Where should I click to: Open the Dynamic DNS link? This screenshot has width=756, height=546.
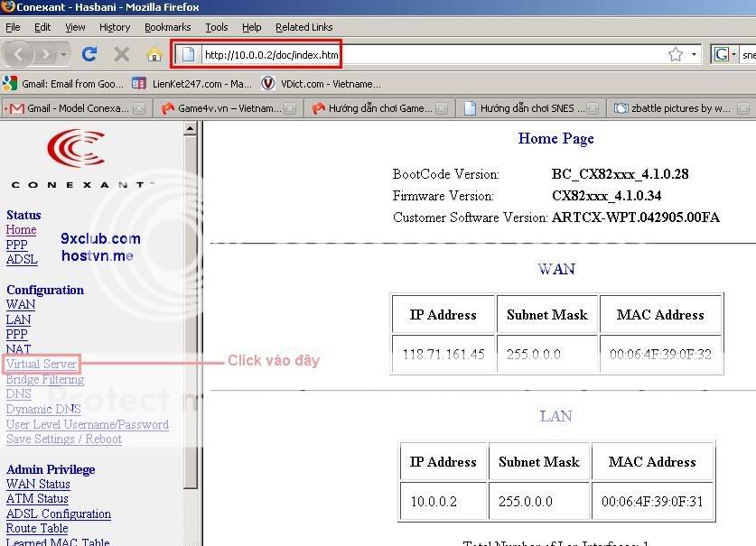click(43, 409)
